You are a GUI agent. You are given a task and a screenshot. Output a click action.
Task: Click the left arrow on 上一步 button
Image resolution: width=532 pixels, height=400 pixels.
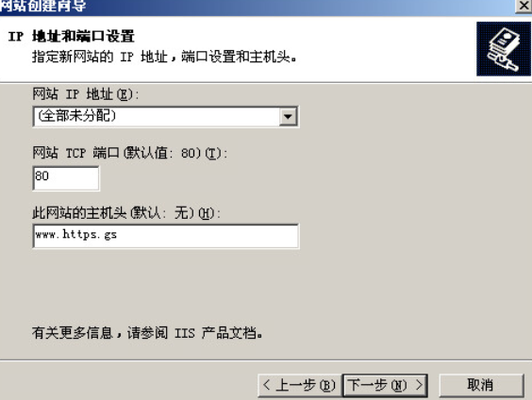click(267, 385)
